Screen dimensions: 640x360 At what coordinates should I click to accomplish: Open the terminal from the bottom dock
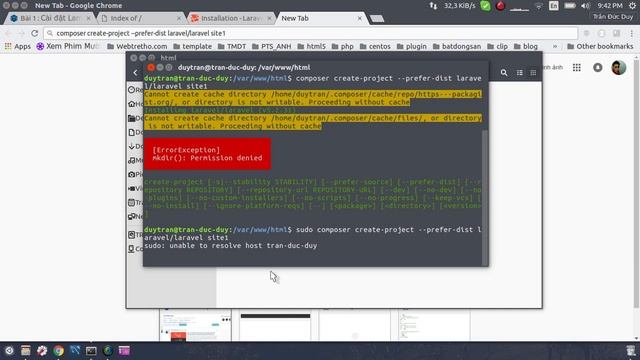(91, 351)
